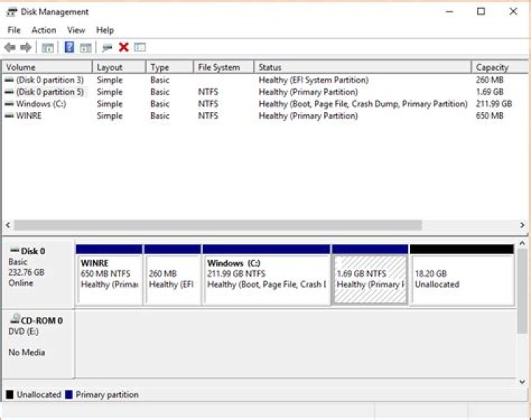
Task: Select Windows (C:) 211.99 GB partition block
Action: (x=266, y=275)
